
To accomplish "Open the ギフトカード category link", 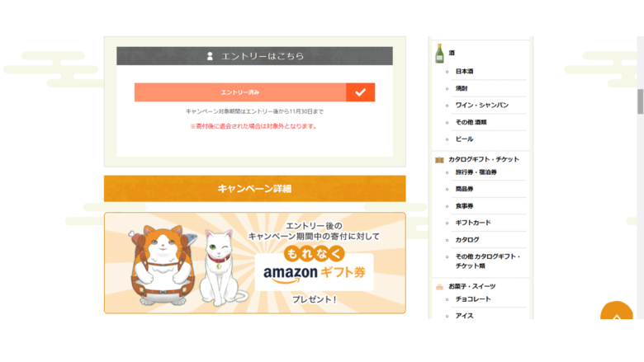I will (473, 223).
